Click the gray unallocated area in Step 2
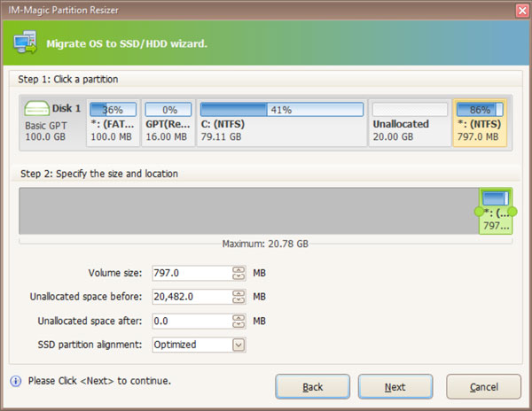This screenshot has height=411, width=532. click(x=248, y=211)
